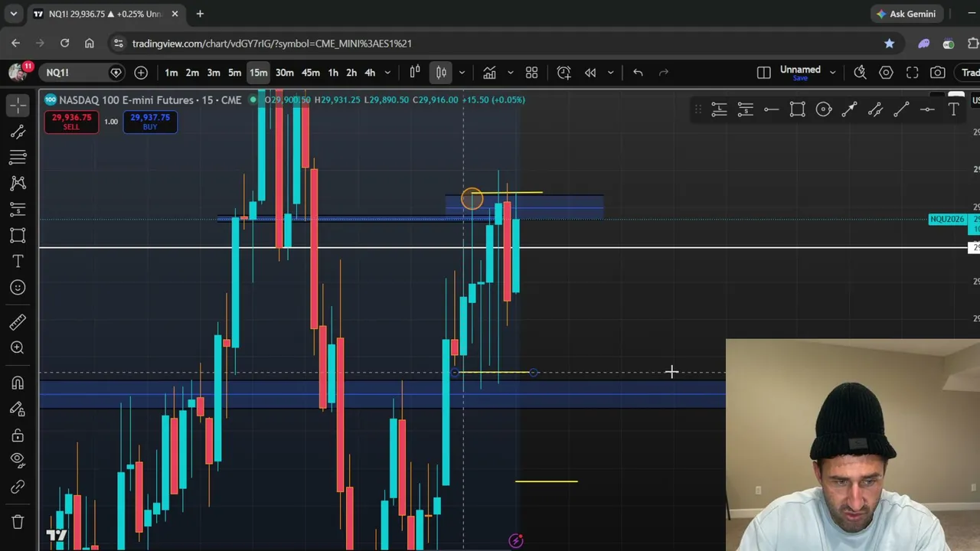
Task: Open the Ask Gemini browser button
Action: [906, 14]
